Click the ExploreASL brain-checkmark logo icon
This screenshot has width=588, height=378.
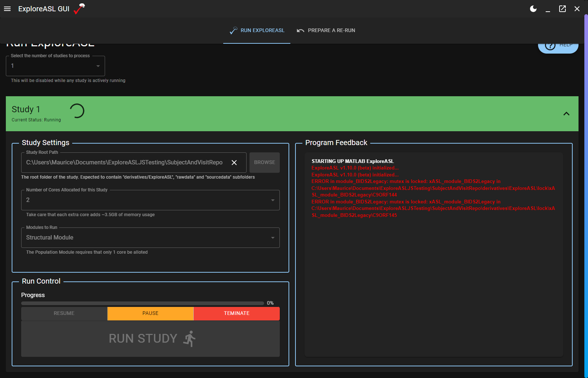point(78,9)
